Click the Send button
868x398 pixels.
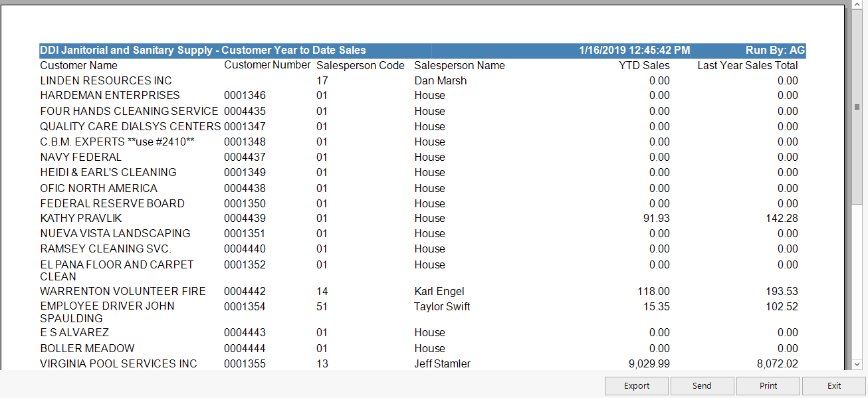point(702,385)
